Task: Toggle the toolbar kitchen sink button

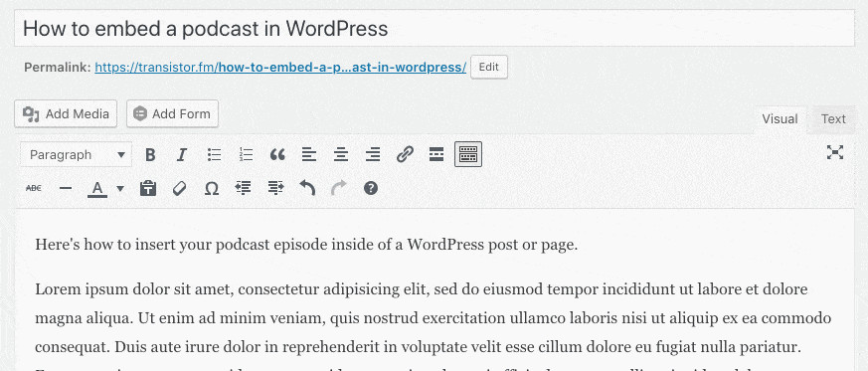Action: click(x=468, y=154)
